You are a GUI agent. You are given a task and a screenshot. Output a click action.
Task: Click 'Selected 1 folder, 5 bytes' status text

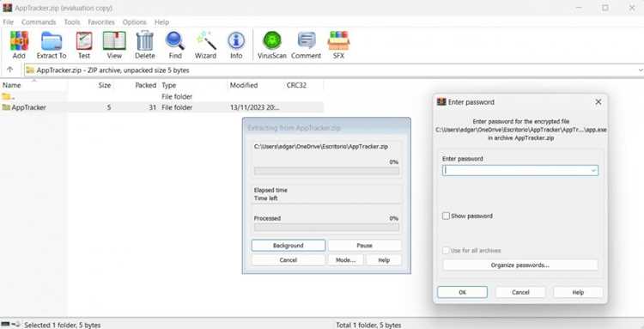pos(63,325)
